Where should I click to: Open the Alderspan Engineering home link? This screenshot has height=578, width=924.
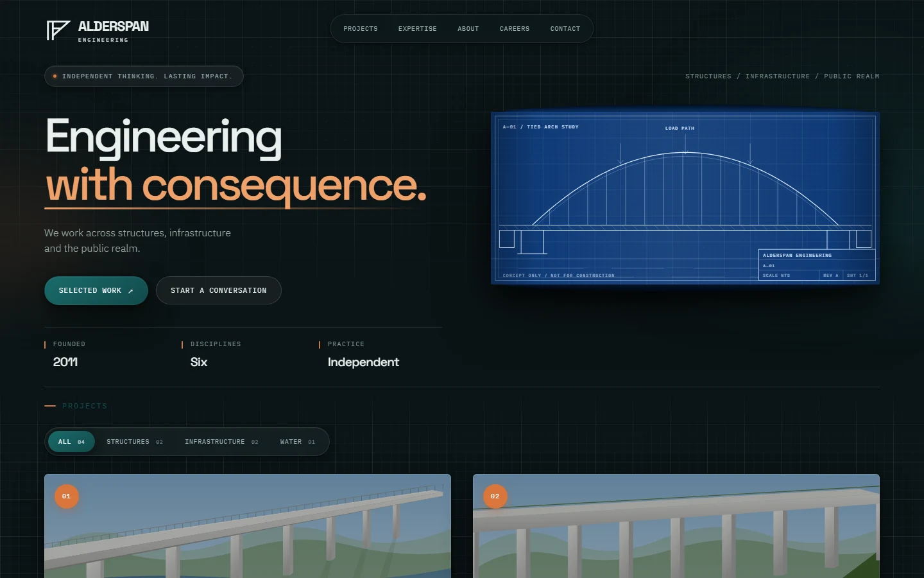tap(98, 31)
